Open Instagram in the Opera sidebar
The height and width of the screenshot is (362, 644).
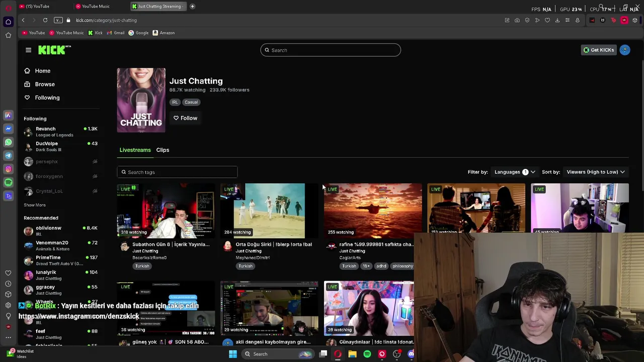[x=8, y=169]
